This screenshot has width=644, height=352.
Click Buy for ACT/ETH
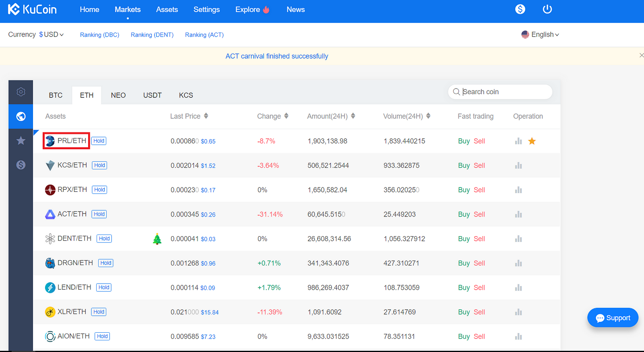click(464, 214)
